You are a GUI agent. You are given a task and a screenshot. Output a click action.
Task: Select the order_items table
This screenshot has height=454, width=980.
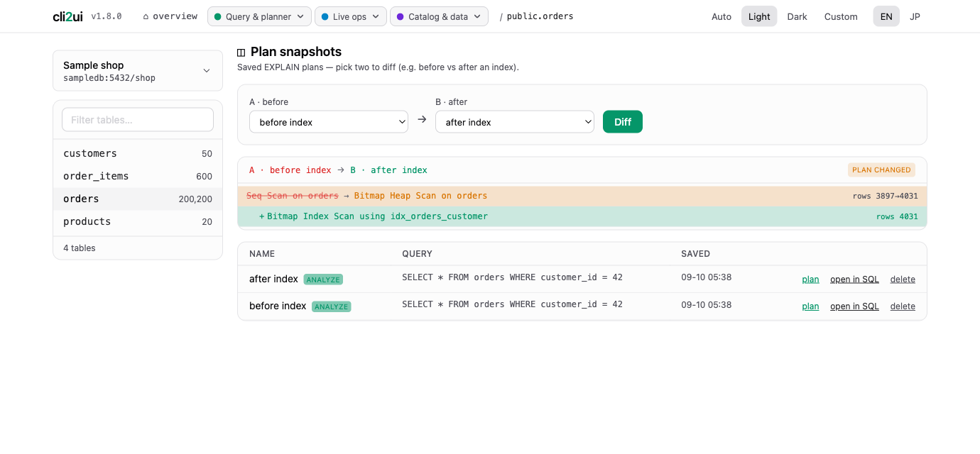(x=138, y=177)
